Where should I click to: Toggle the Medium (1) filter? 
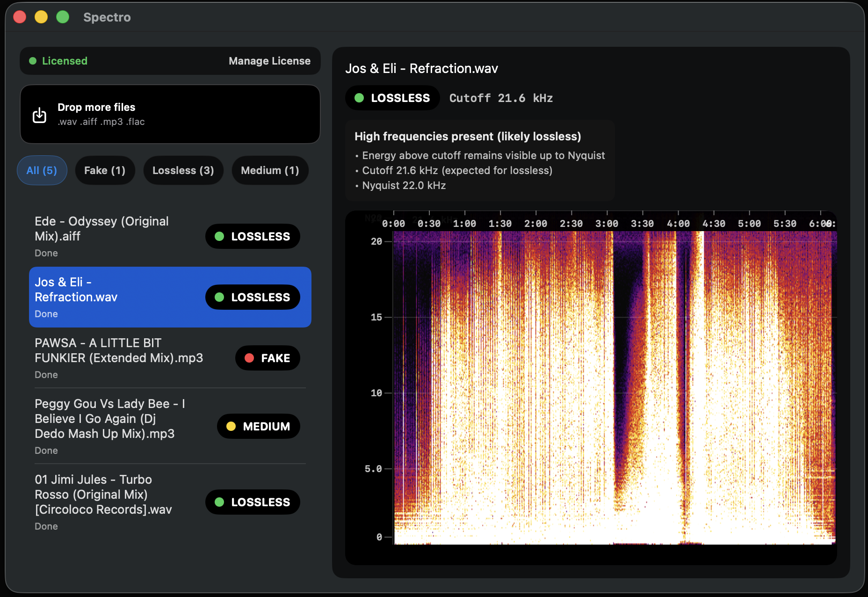270,170
